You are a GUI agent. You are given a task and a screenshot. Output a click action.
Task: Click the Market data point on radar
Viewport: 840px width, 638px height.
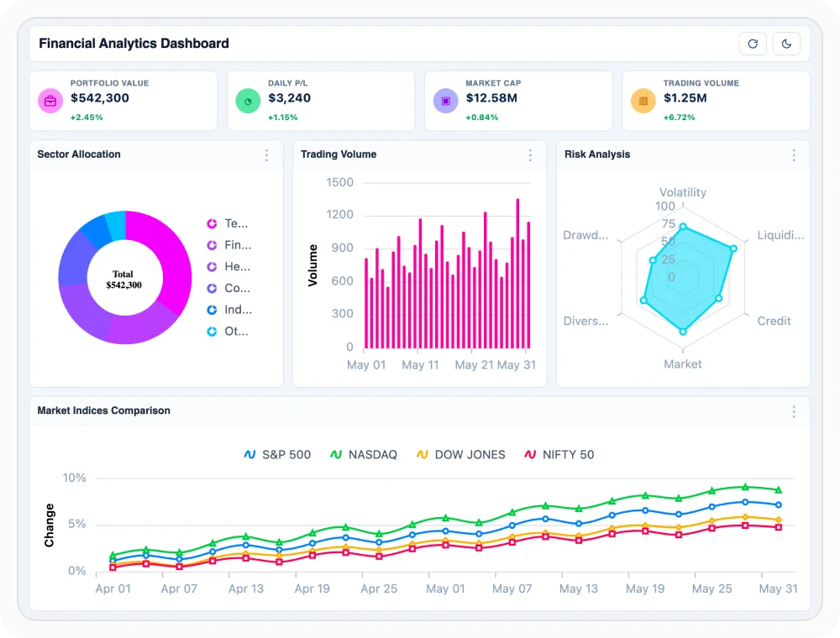(x=682, y=332)
